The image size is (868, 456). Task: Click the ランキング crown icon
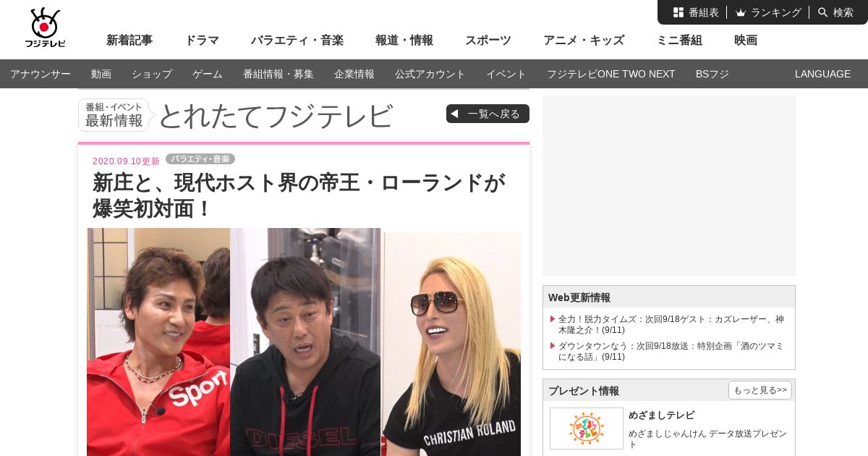click(x=741, y=12)
